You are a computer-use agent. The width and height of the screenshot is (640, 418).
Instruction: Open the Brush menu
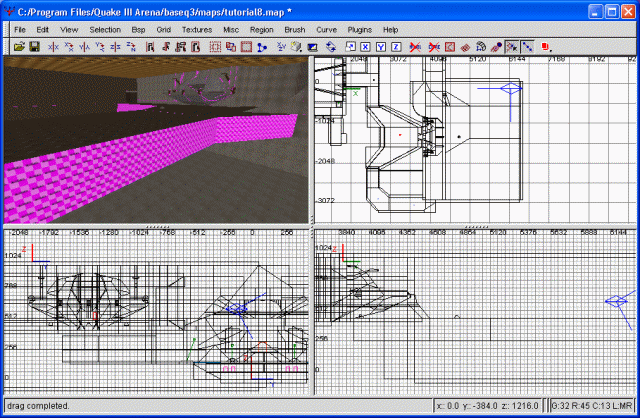pos(295,30)
